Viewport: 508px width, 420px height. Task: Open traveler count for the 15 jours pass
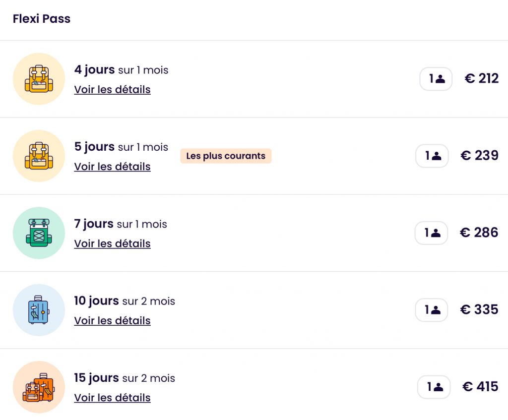[434, 387]
